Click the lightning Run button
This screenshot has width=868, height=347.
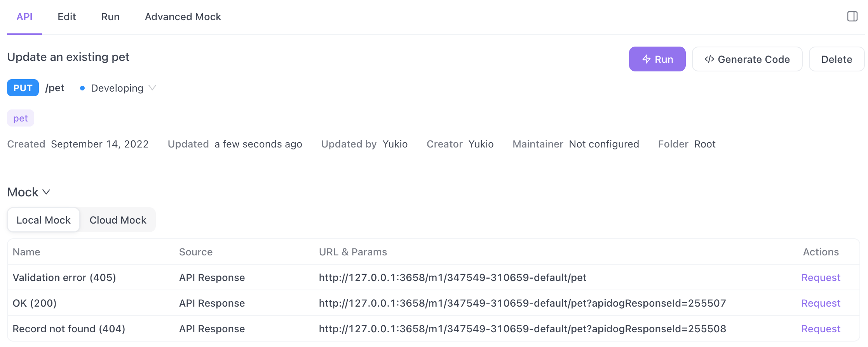[x=657, y=59]
